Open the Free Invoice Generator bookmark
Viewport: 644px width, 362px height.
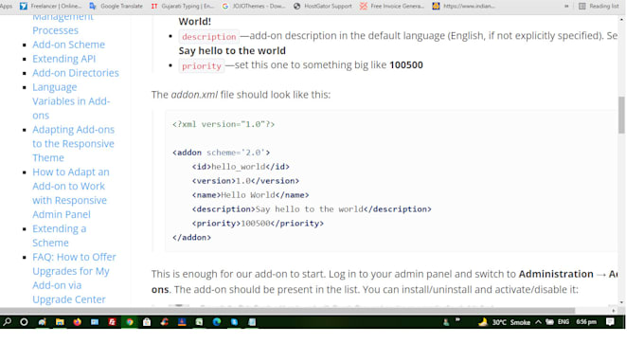[392, 7]
